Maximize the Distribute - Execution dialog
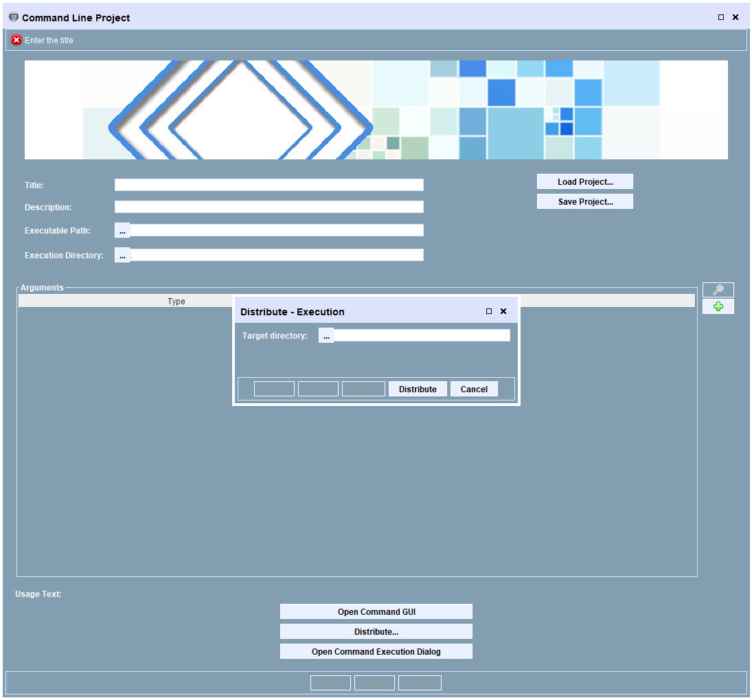Screen dimensions: 752x700 pos(489,311)
